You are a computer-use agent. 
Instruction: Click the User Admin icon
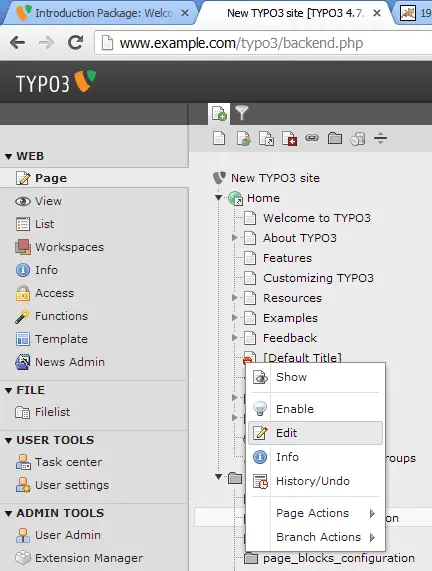click(23, 535)
